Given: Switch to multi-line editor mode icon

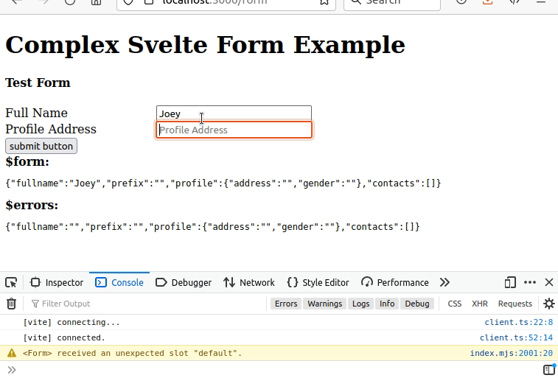Looking at the screenshot, I should [x=549, y=370].
